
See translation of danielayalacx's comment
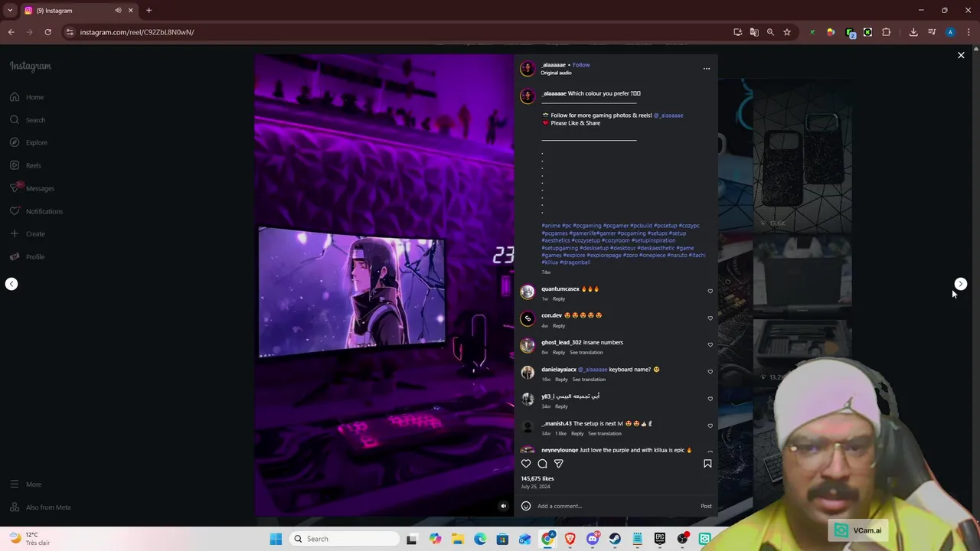pyautogui.click(x=589, y=380)
